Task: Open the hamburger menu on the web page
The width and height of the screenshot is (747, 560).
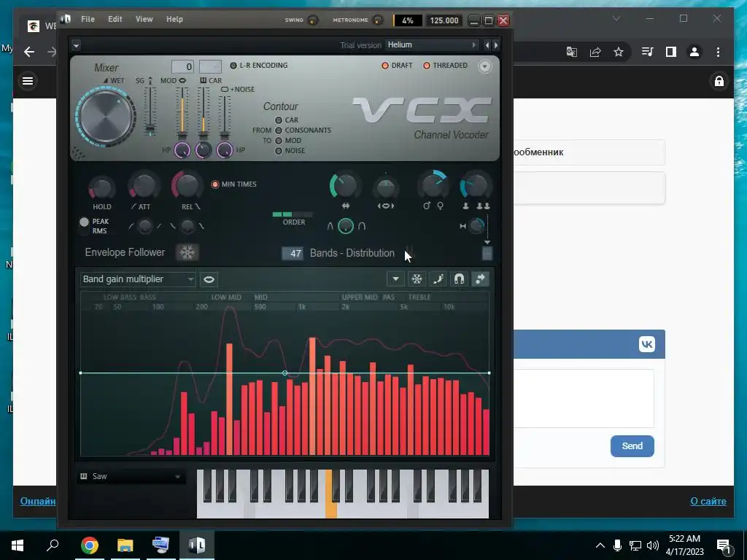Action: pyautogui.click(x=28, y=81)
